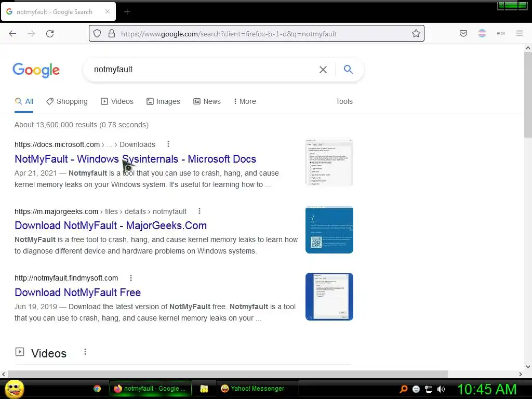Switch to the Shopping tab

tap(67, 101)
